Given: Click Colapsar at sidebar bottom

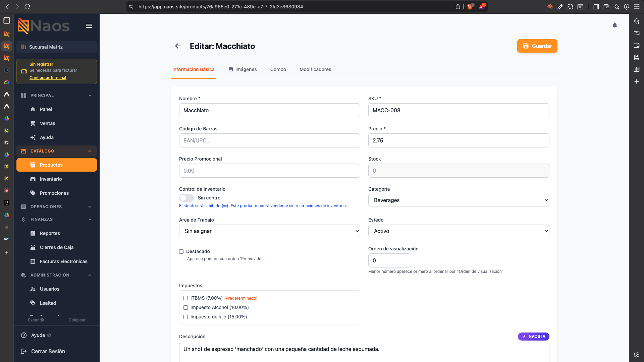Looking at the screenshot, I should coord(77,320).
